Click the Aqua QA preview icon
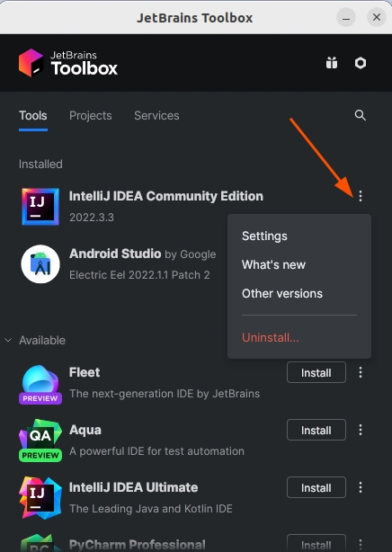 tap(40, 440)
